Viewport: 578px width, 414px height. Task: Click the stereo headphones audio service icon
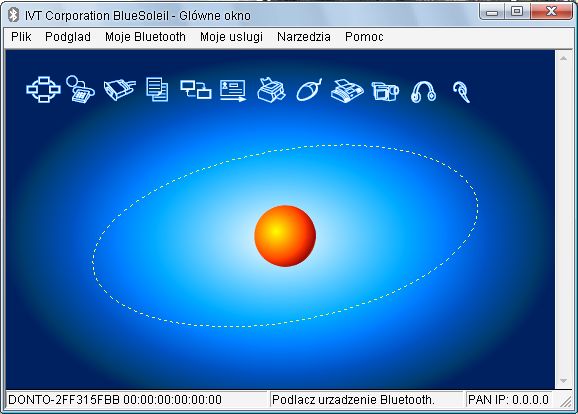click(x=424, y=91)
